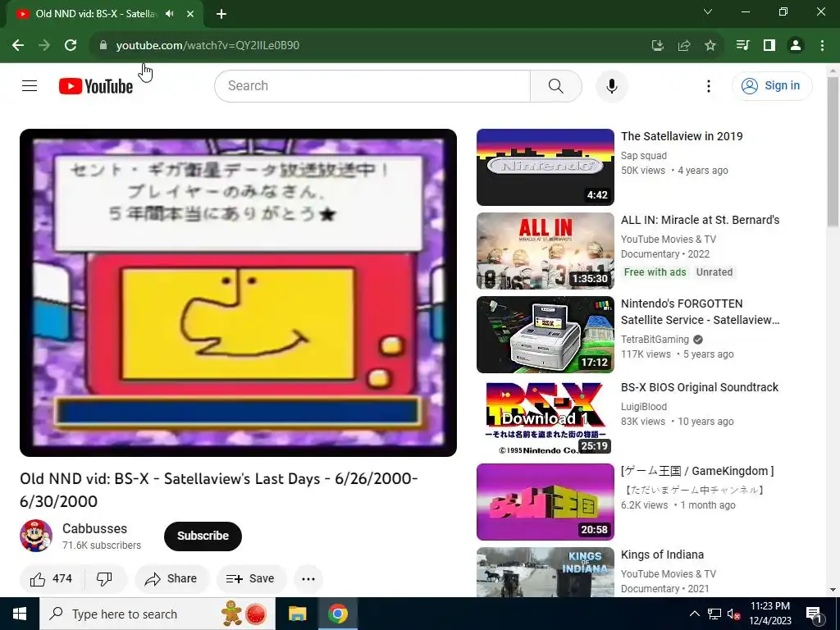Open BS-X BIOS Original Soundtrack title
This screenshot has height=630, width=840.
tap(699, 387)
